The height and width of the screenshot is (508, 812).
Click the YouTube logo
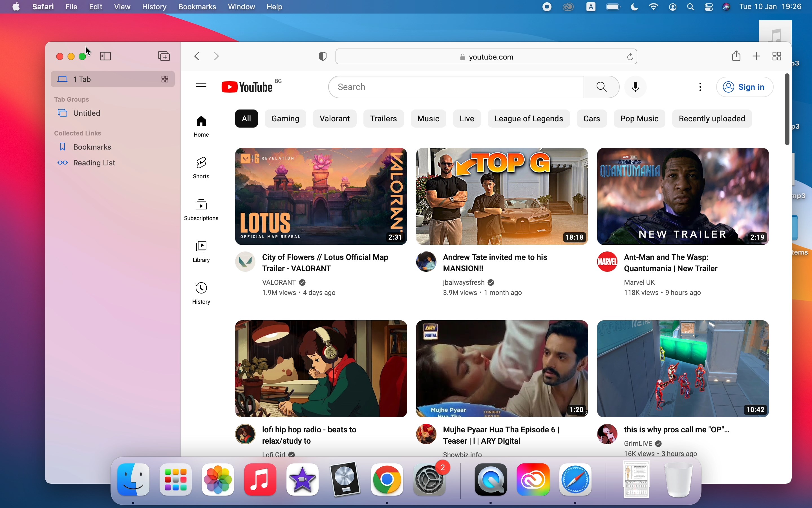(247, 87)
